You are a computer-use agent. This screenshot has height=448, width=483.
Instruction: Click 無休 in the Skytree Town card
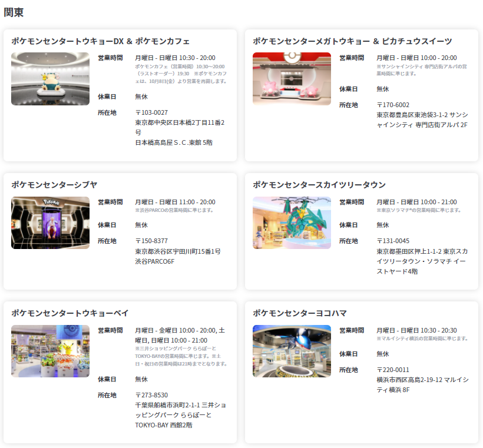tap(383, 225)
